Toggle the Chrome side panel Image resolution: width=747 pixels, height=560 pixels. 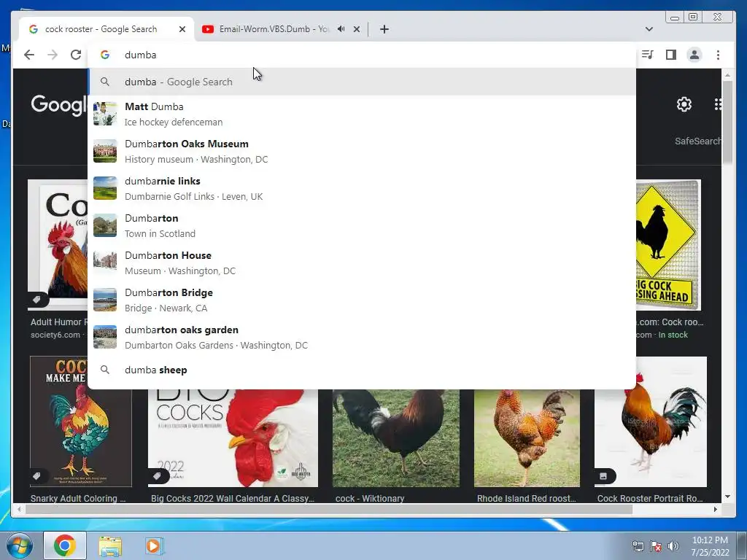[671, 55]
